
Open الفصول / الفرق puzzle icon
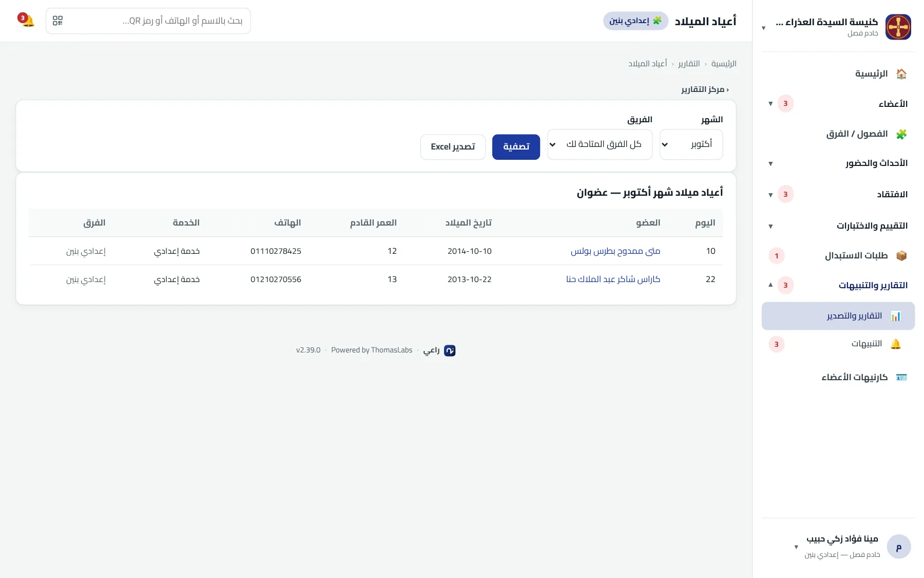coord(901,134)
